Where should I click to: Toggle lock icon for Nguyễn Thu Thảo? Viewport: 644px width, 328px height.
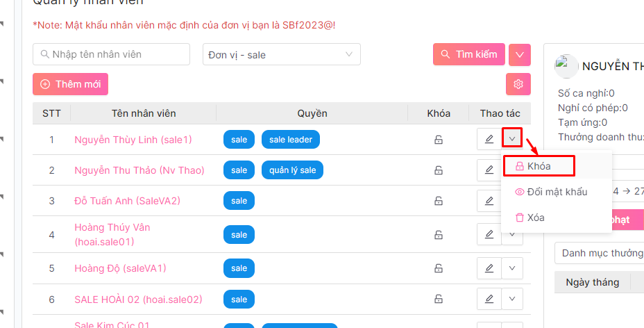[x=439, y=170]
